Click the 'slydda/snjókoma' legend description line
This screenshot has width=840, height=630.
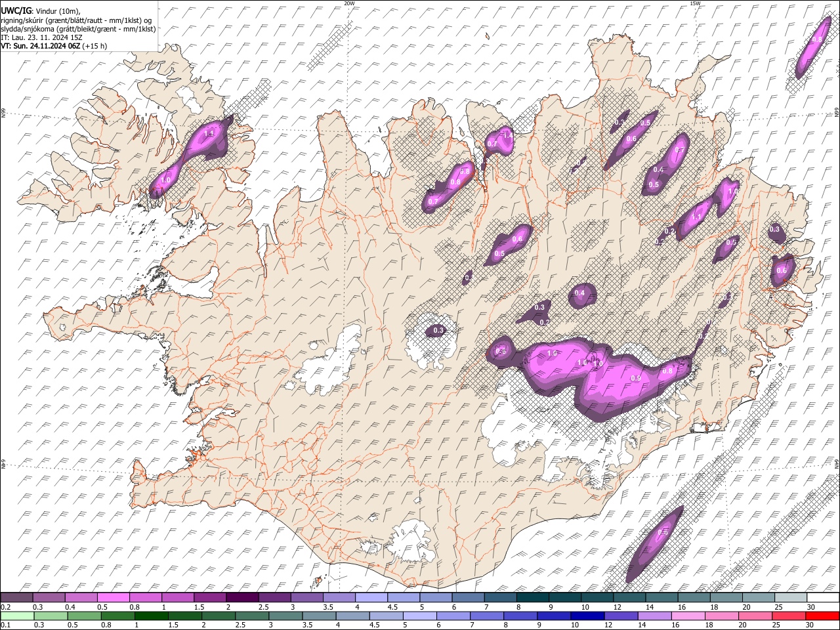(78, 28)
